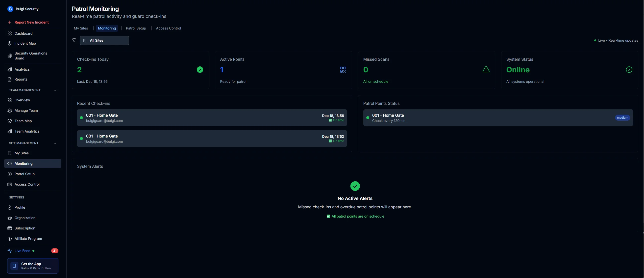
Task: Click the Analytics bar-chart icon
Action: 9,69
